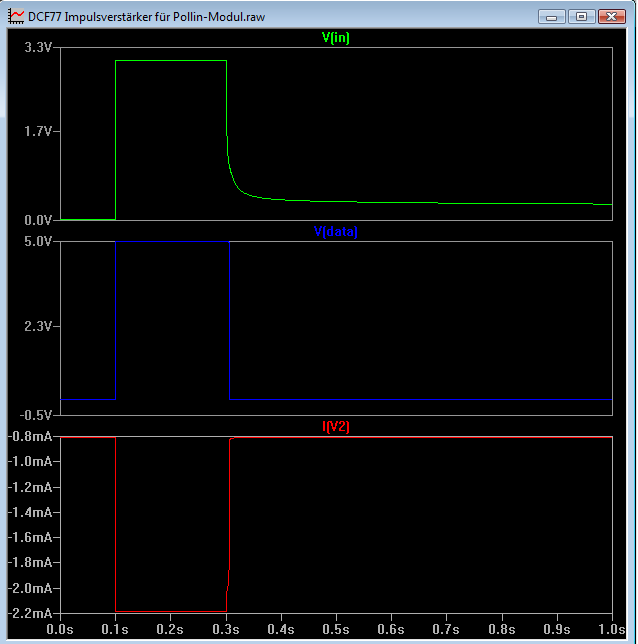Click the -1.8mA axis label

pyautogui.click(x=30, y=562)
